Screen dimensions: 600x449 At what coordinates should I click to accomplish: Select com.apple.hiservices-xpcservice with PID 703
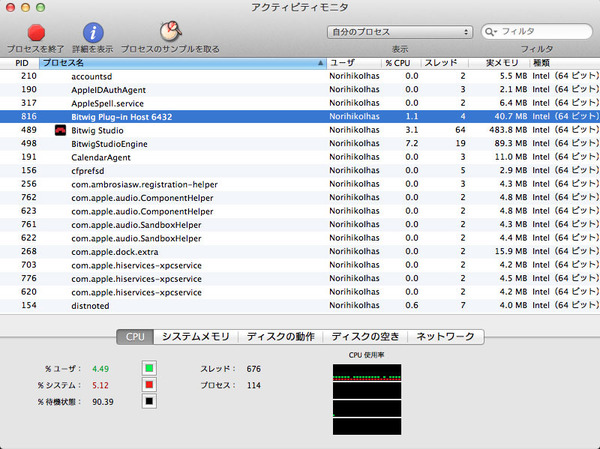300,265
